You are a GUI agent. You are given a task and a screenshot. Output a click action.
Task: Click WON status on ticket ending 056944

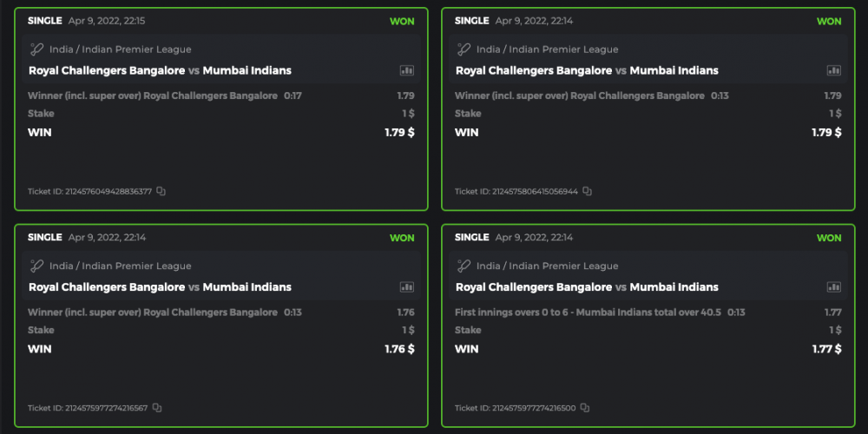(829, 21)
